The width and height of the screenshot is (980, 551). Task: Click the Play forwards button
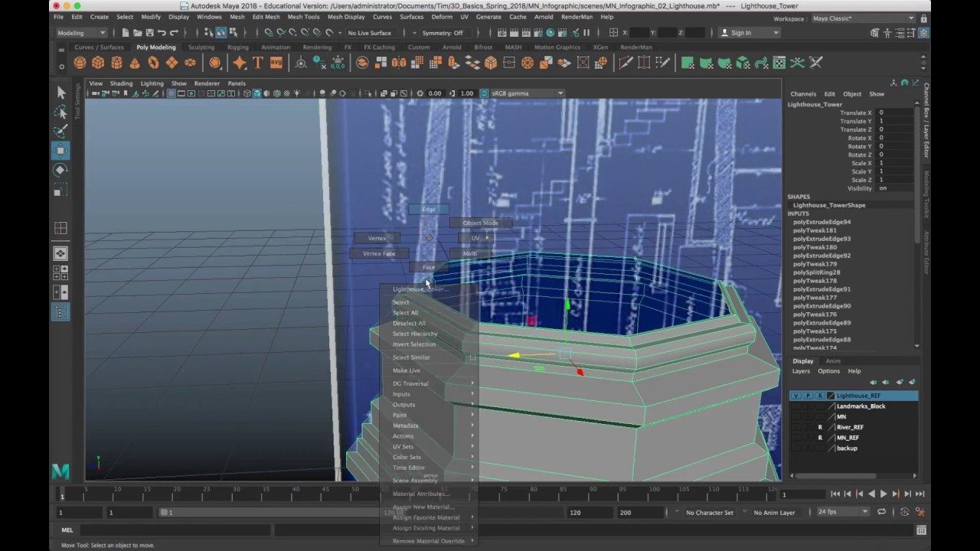tap(883, 494)
